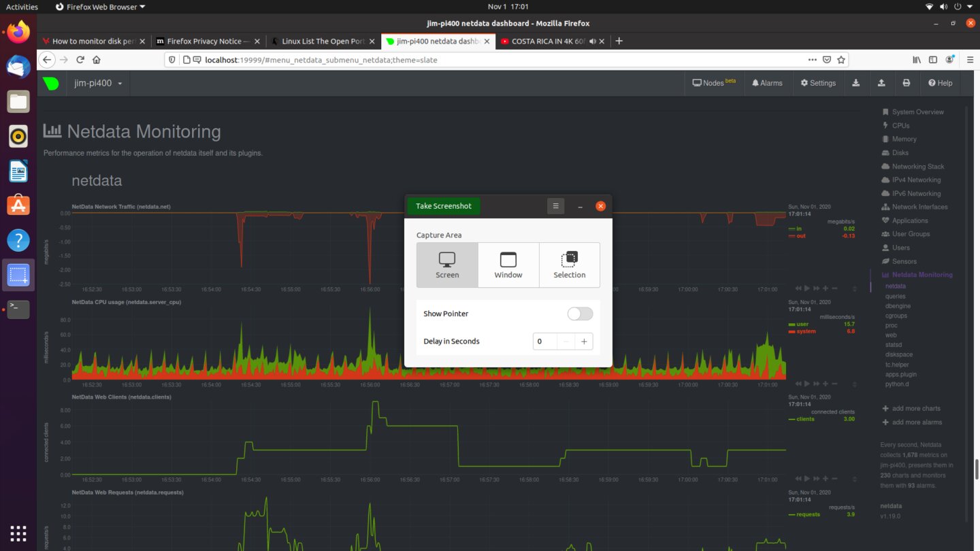Screen dimensions: 980x551
Task: Select the python.d submenu item
Action: click(x=897, y=384)
